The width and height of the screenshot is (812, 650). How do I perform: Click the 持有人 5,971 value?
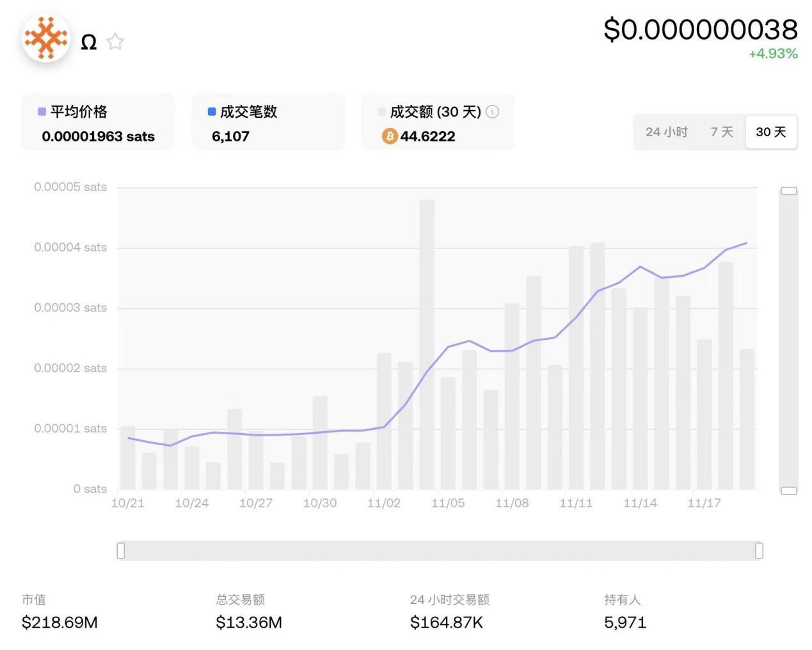coord(625,622)
